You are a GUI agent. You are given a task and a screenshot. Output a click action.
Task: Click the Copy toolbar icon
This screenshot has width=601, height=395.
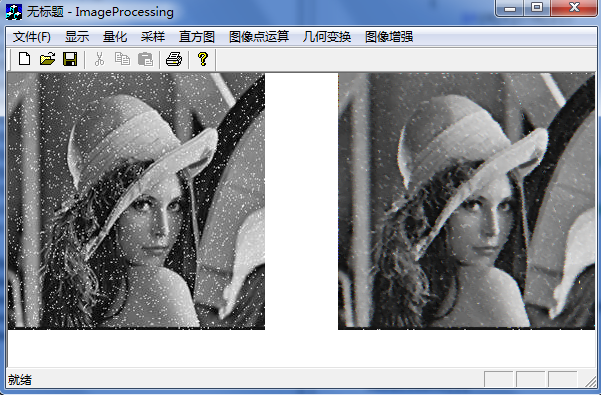122,59
